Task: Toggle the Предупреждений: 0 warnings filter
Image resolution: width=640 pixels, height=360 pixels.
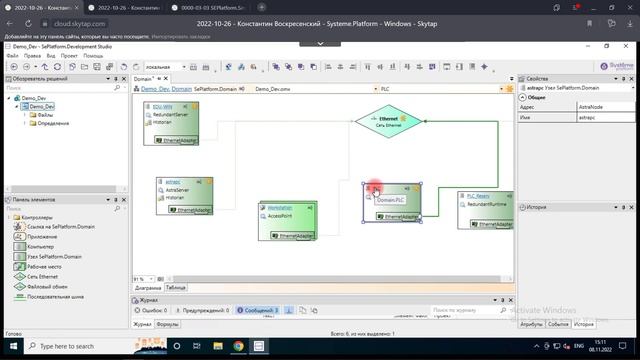Action: point(202,310)
